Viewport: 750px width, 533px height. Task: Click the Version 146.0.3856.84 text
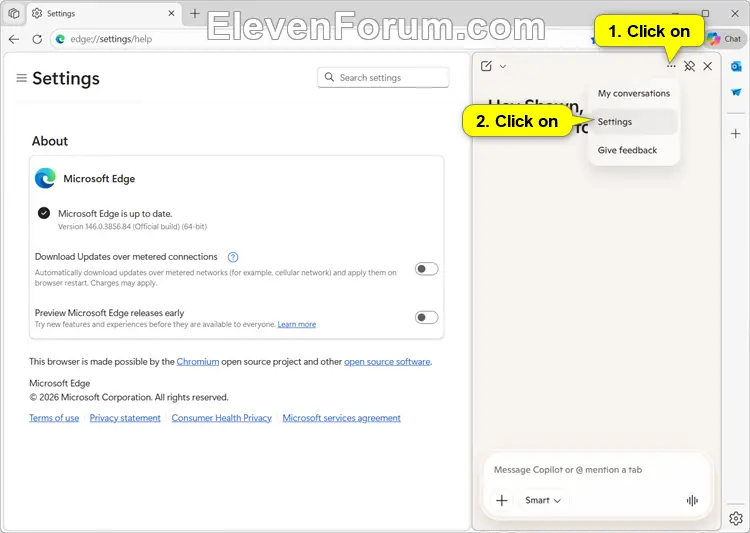tap(132, 227)
